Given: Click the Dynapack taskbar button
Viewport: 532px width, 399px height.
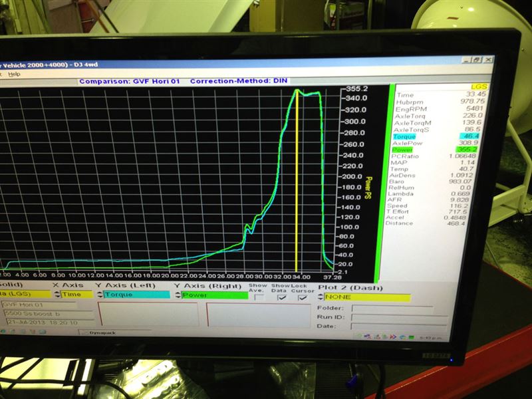Looking at the screenshot, I should pos(102,332).
